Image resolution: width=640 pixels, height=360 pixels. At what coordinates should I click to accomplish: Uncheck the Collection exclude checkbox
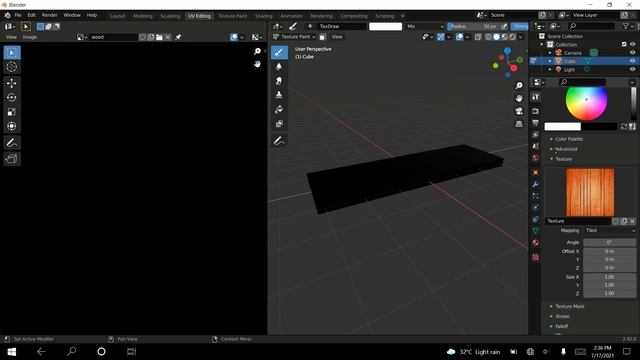click(x=624, y=44)
